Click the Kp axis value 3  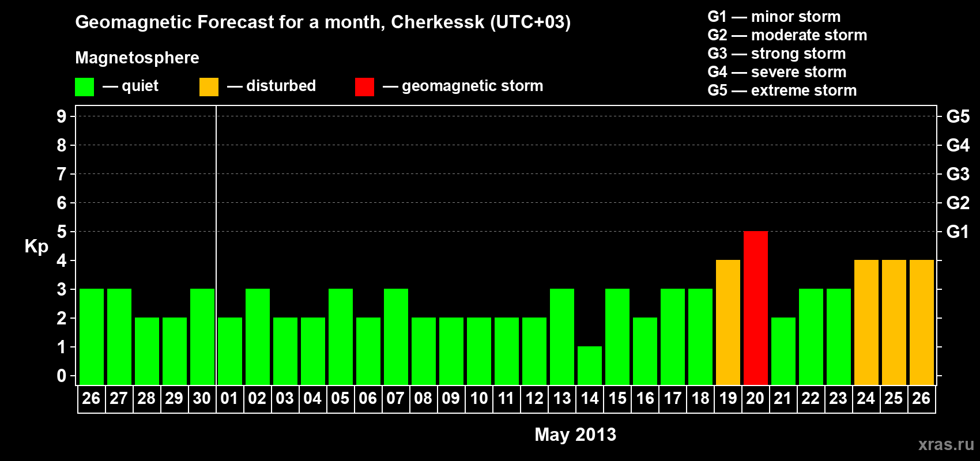62,289
